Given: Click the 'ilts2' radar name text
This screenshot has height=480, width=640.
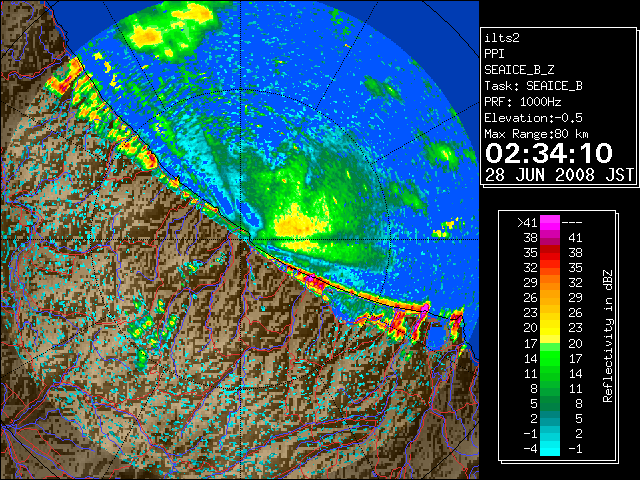Looking at the screenshot, I should pos(502,38).
